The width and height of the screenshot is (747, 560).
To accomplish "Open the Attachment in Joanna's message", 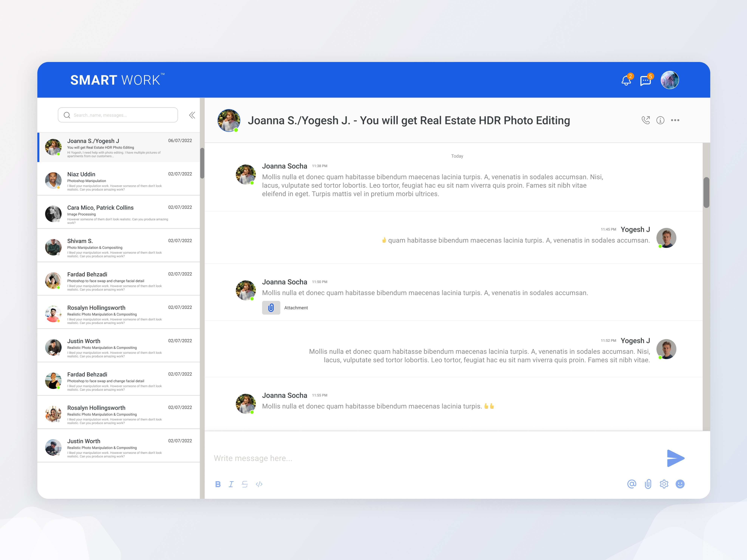I will 271,308.
